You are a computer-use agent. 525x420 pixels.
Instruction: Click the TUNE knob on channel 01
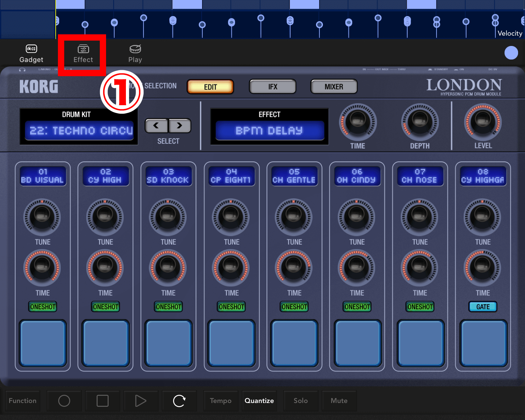[42, 217]
